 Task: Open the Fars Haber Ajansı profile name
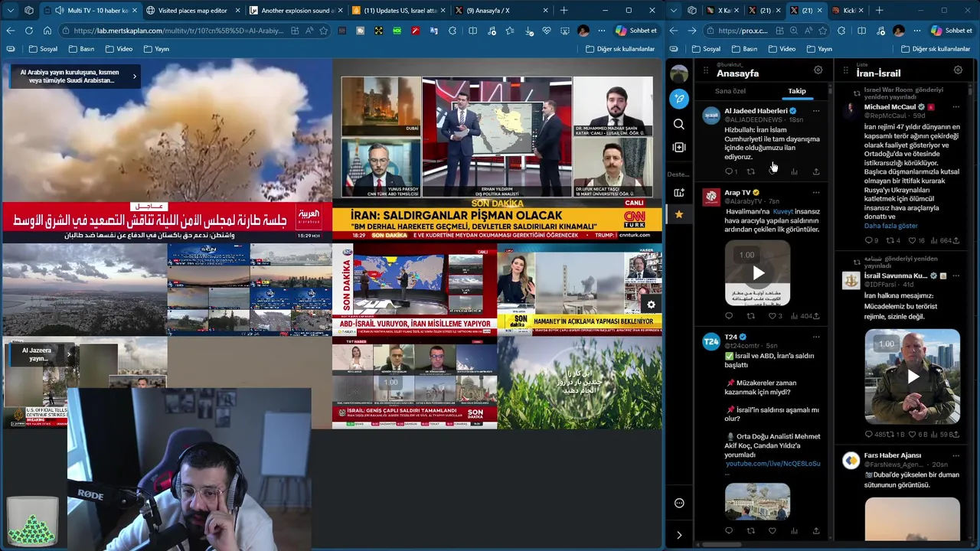[893, 455]
